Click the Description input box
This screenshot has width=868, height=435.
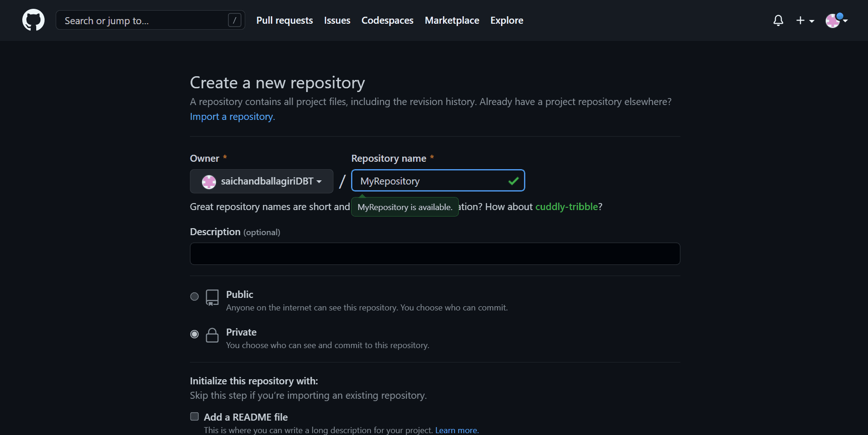(435, 254)
